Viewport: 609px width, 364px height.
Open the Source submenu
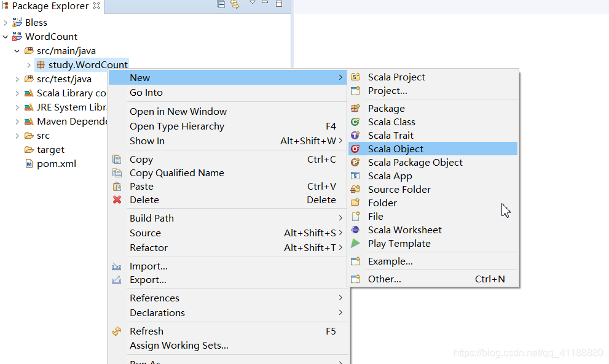pyautogui.click(x=227, y=233)
